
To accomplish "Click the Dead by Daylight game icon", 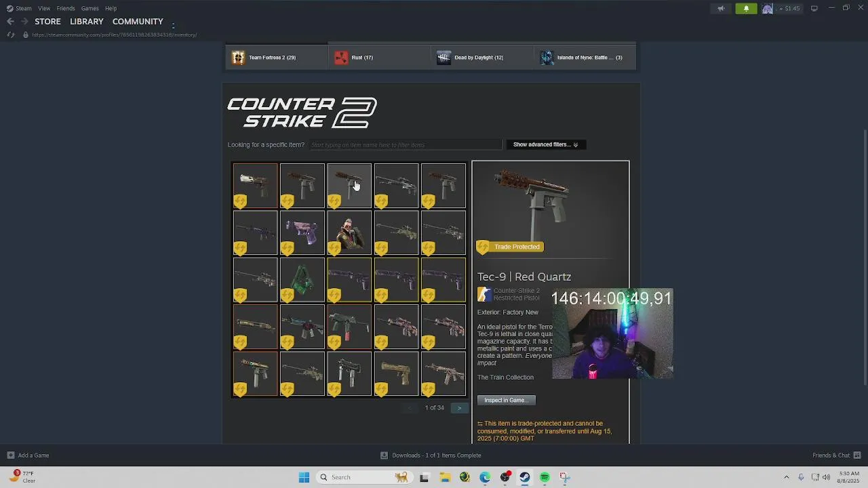I will click(x=443, y=58).
